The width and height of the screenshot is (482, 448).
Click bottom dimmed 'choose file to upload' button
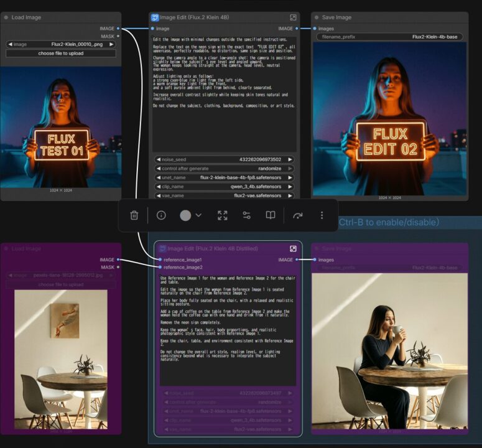[61, 285]
